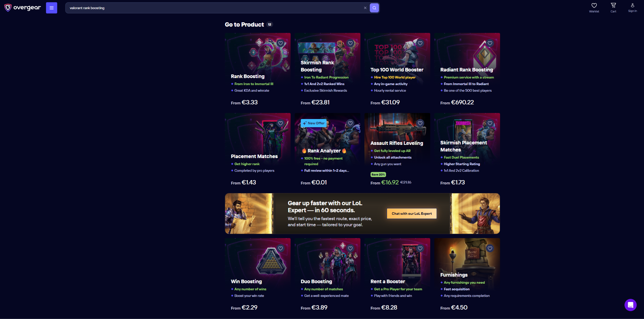Open the Wishlist heart icon in header
This screenshot has width=644, height=319.
[594, 8]
